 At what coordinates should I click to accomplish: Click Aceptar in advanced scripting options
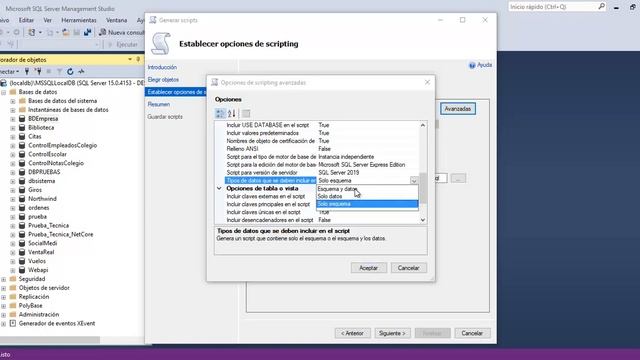pos(368,268)
